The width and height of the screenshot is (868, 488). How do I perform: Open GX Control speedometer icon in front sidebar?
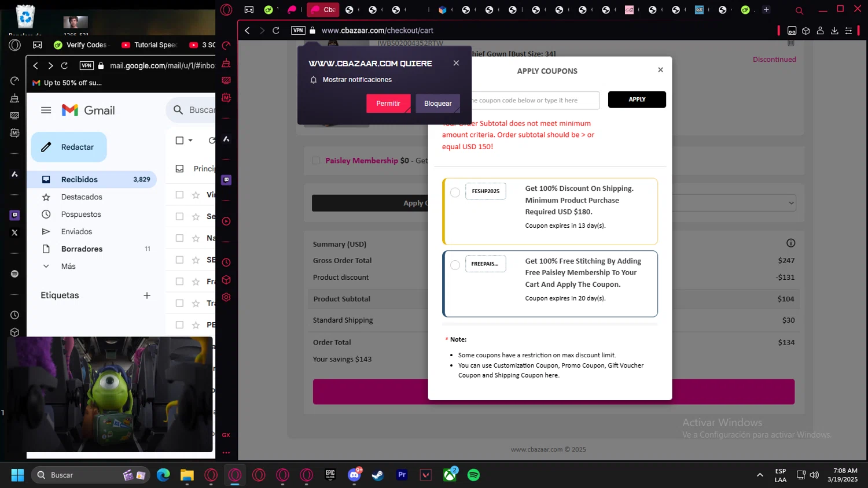click(226, 45)
